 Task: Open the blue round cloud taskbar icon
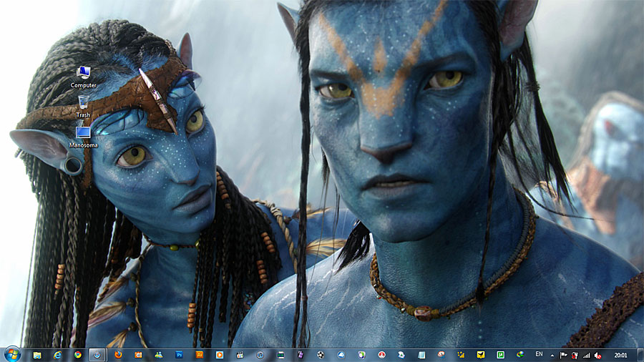point(341,355)
